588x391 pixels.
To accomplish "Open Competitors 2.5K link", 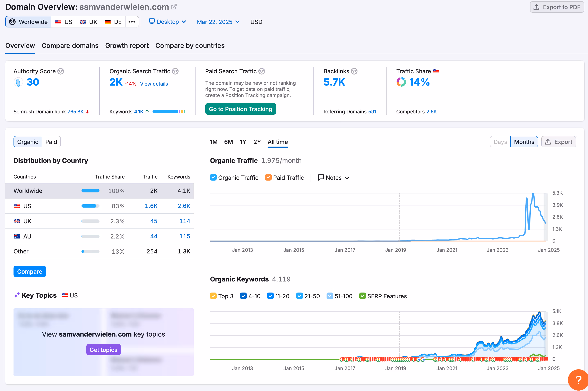I will click(x=431, y=112).
